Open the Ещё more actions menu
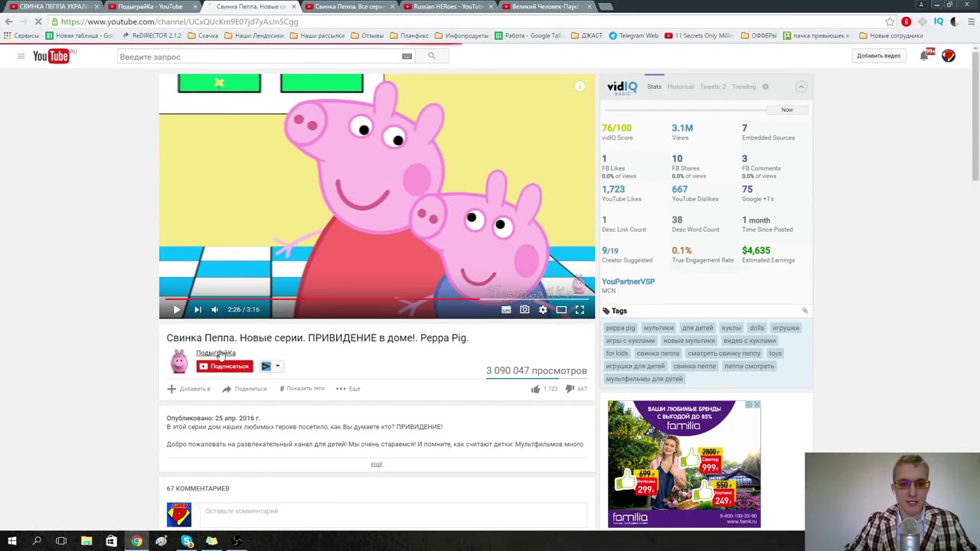 pos(348,389)
